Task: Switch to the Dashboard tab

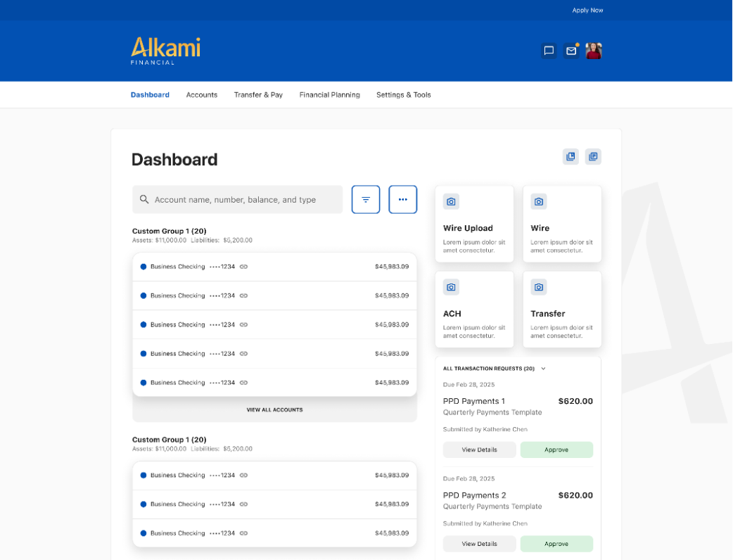Action: click(x=150, y=95)
